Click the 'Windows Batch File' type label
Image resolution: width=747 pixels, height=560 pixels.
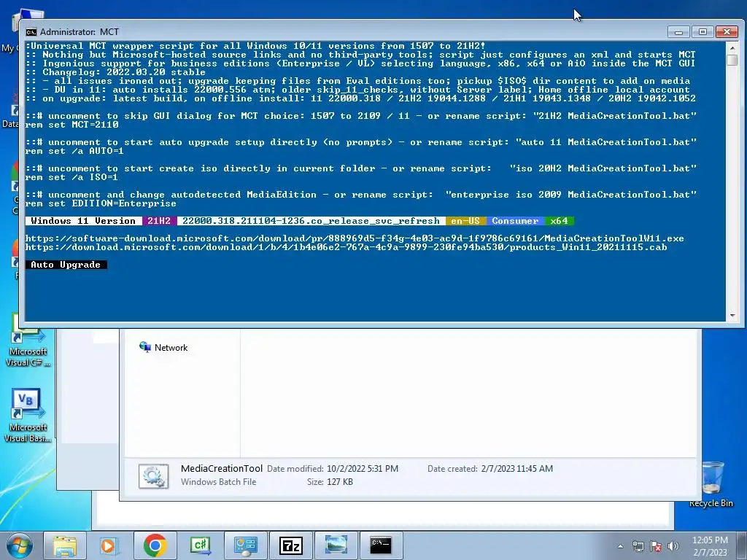coord(219,482)
